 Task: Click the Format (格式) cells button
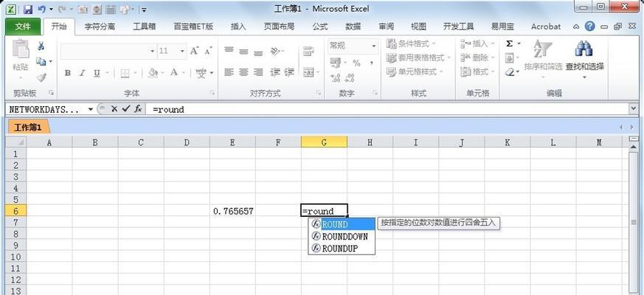pyautogui.click(x=478, y=72)
